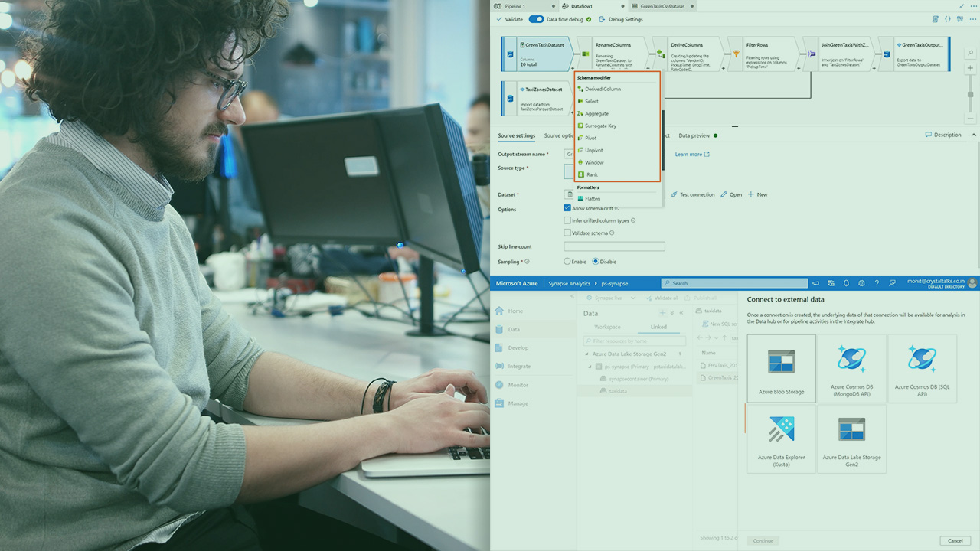The image size is (980, 551).
Task: Collapse the settings panel with chevron
Action: point(974,135)
